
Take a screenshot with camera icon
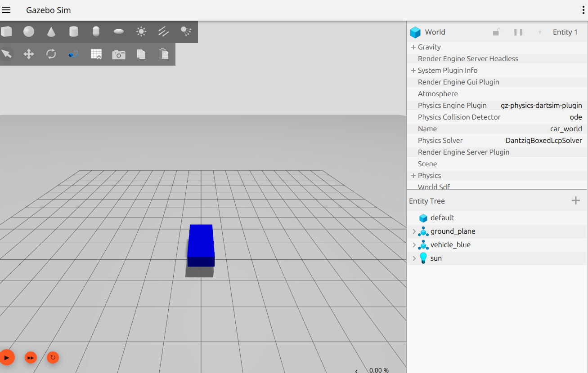119,54
